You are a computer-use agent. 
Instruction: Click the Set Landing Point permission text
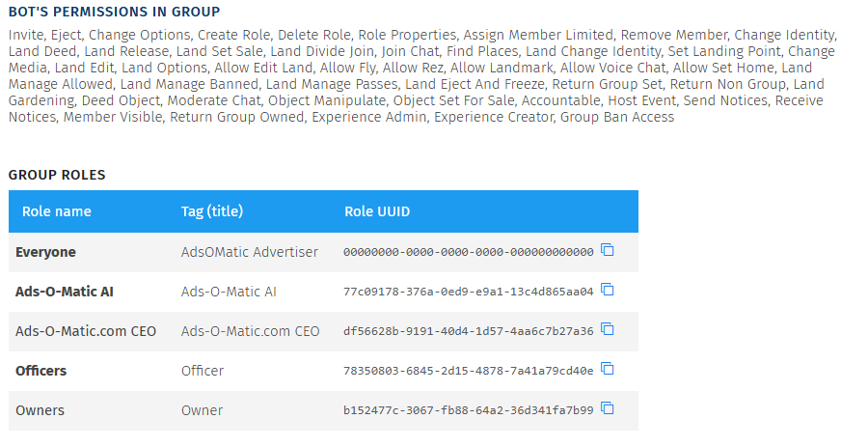[x=724, y=51]
